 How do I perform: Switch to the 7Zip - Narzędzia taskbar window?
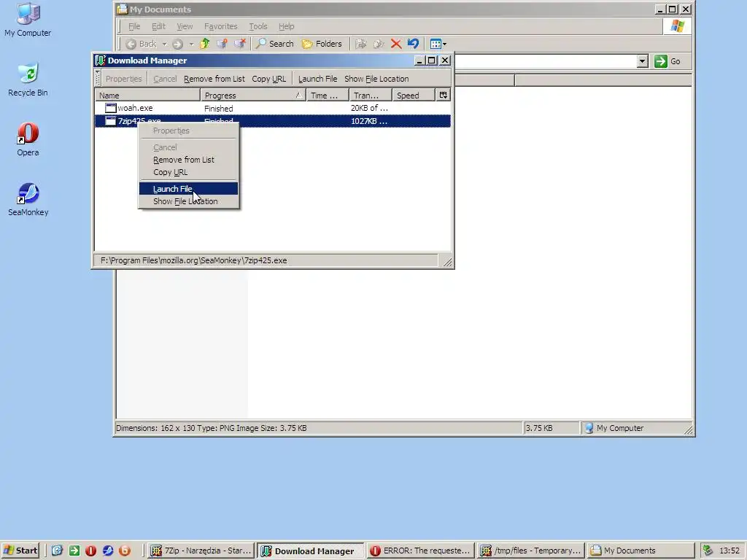200,551
